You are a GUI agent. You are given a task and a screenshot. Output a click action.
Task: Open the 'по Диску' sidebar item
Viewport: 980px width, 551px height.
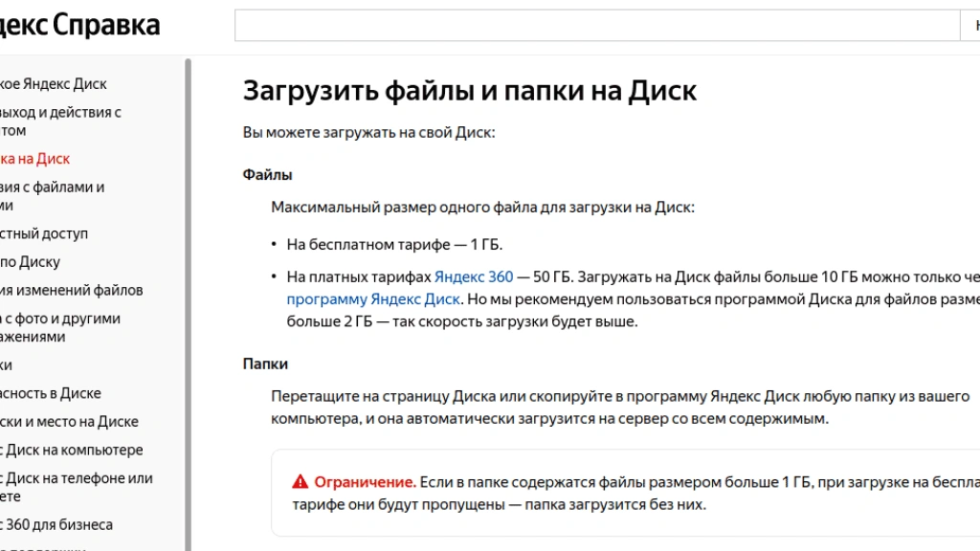point(30,262)
